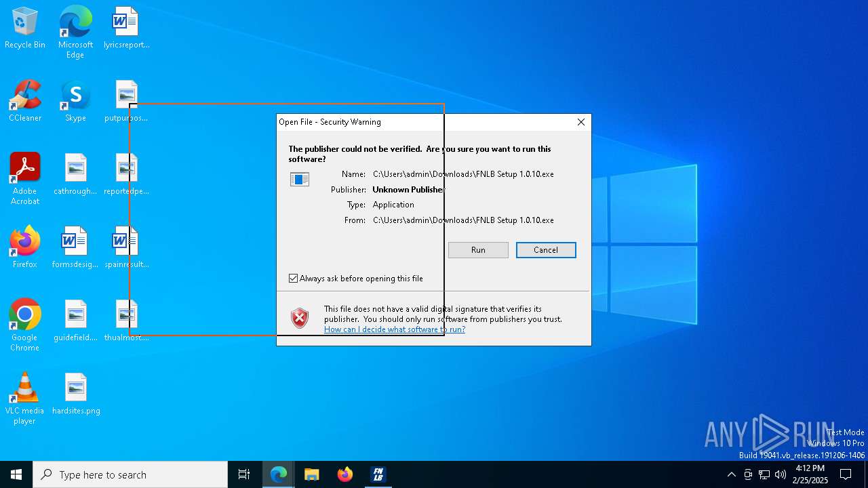The image size is (868, 488).
Task: Click the Run button in Security Warning
Action: click(478, 250)
